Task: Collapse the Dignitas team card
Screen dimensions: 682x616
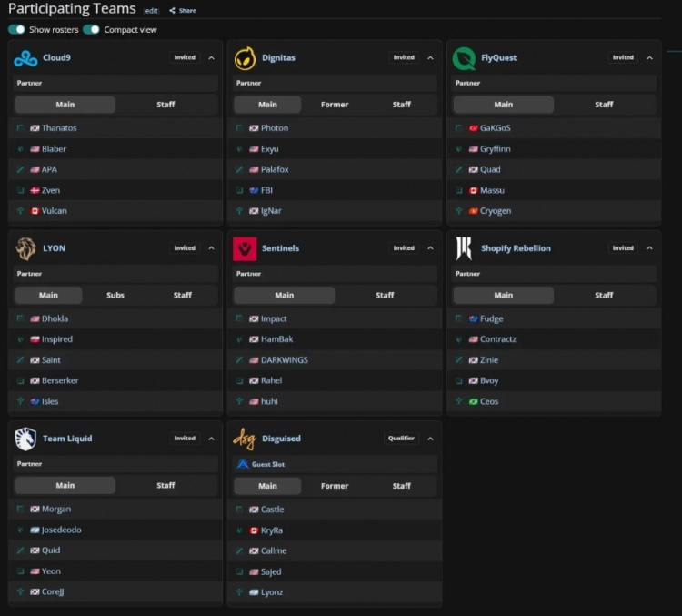Action: click(x=431, y=58)
